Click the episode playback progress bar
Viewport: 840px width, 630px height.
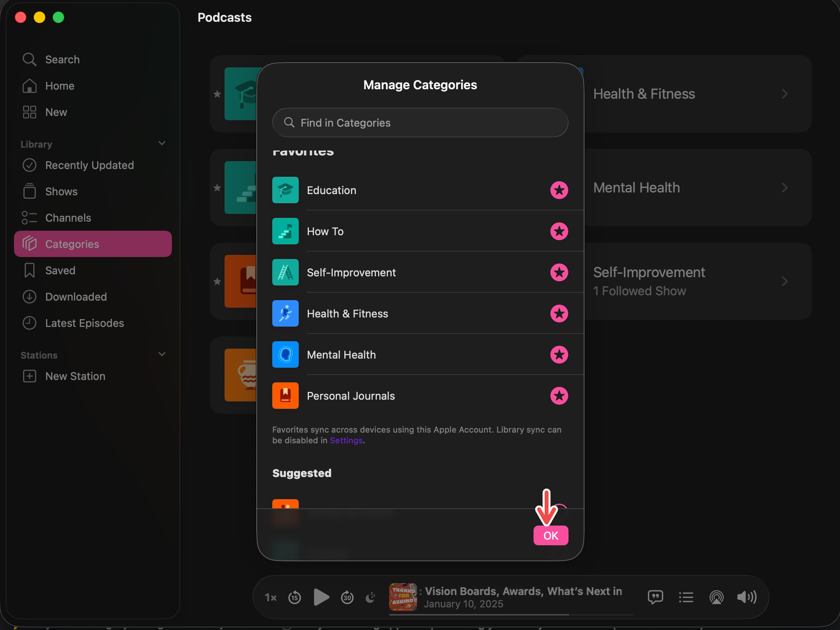pyautogui.click(x=511, y=615)
